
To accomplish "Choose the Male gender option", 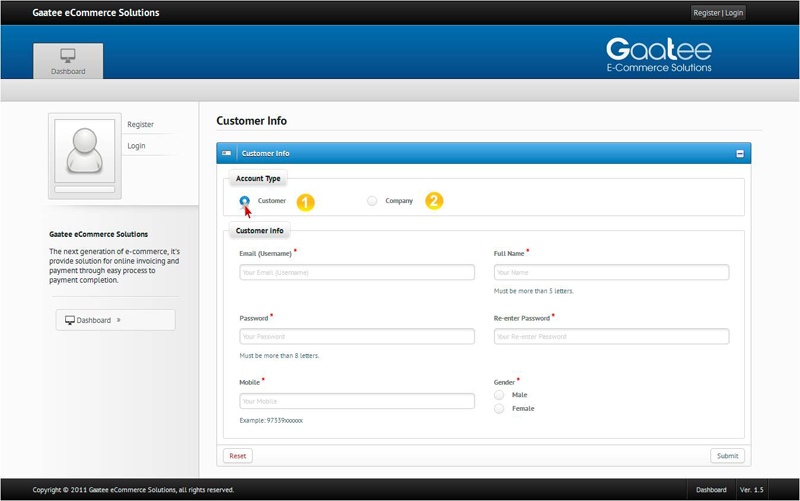I will click(x=499, y=395).
